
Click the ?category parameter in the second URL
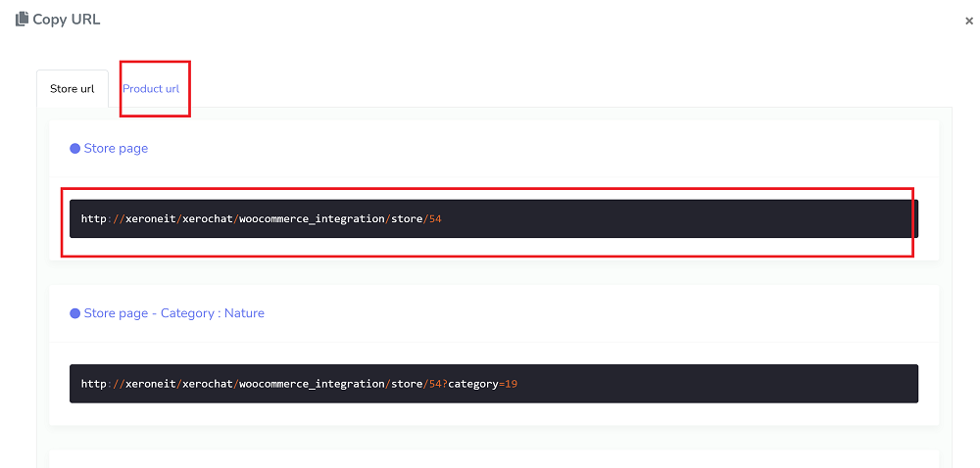point(470,384)
